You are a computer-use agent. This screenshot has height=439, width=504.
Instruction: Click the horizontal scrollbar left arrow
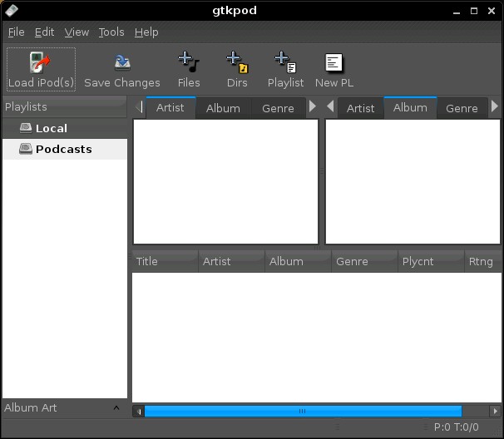click(139, 411)
